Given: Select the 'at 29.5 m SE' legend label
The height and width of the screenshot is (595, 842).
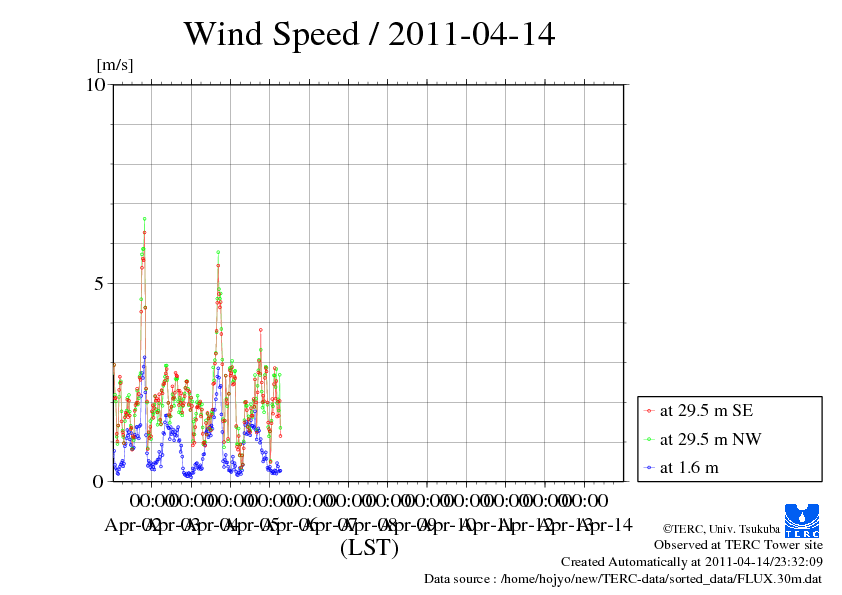Looking at the screenshot, I should click(707, 411).
